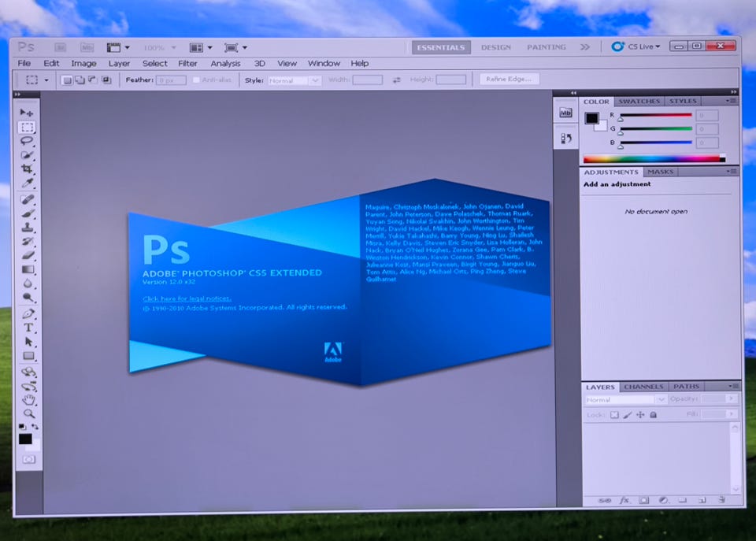Select the Horizontal Type tool
This screenshot has width=756, height=541.
click(x=28, y=328)
